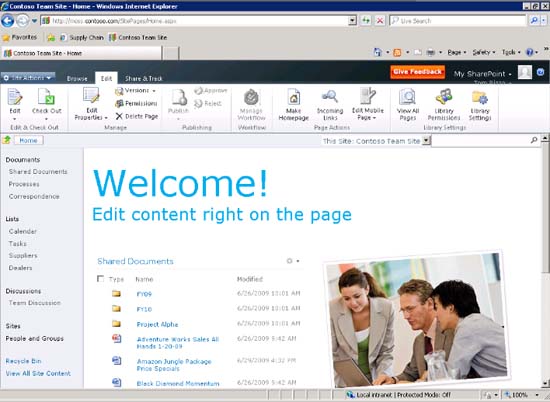Screen dimensions: 550x402
Task: Open Shared Documents web part menu arrow
Action: click(297, 261)
